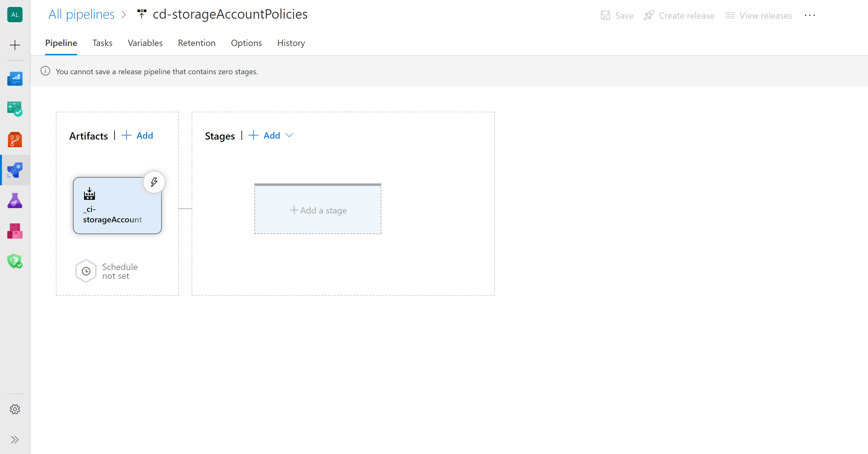Click the View releases list icon

pos(730,16)
